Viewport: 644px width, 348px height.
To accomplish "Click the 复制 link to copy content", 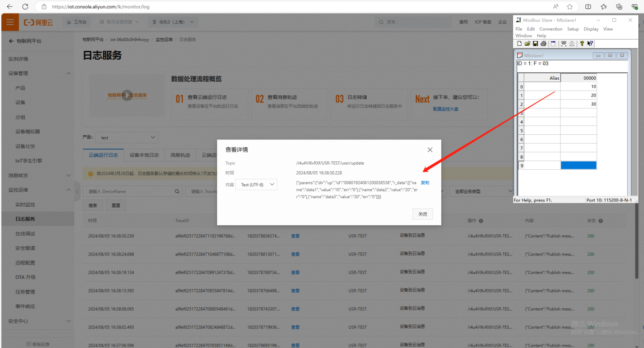I will click(x=425, y=182).
